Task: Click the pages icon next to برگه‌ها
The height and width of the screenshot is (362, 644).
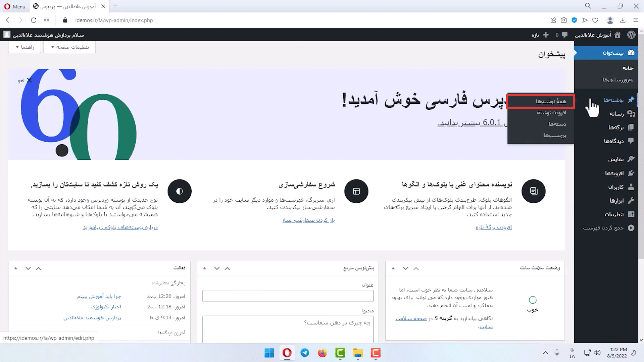Action: pyautogui.click(x=631, y=127)
